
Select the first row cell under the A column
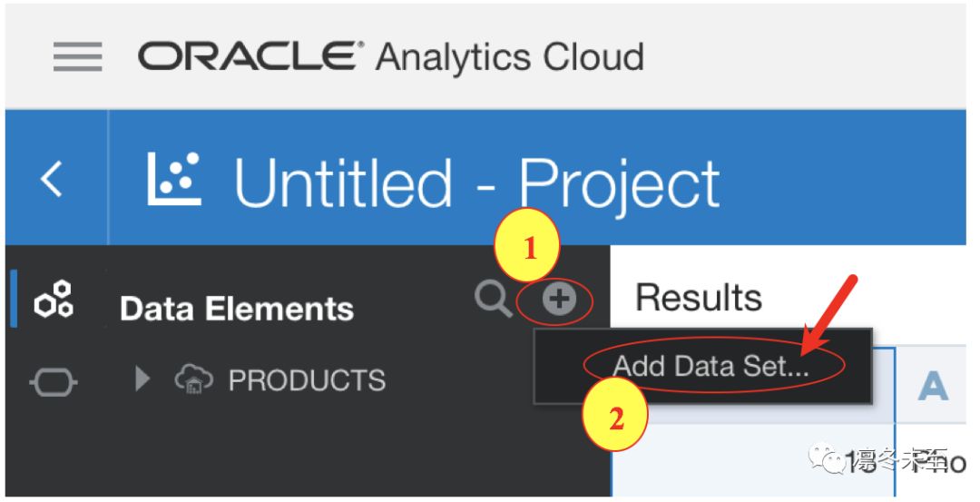[931, 461]
